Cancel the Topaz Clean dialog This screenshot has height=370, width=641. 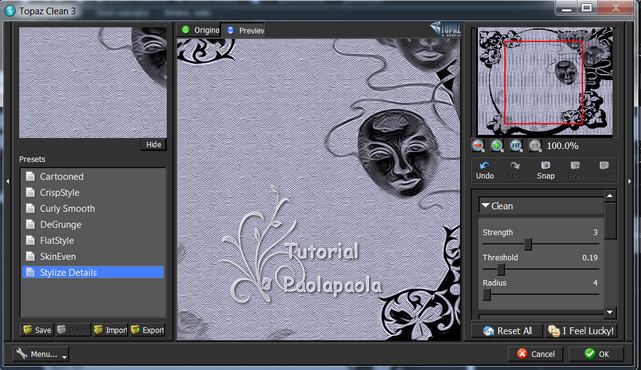[536, 354]
